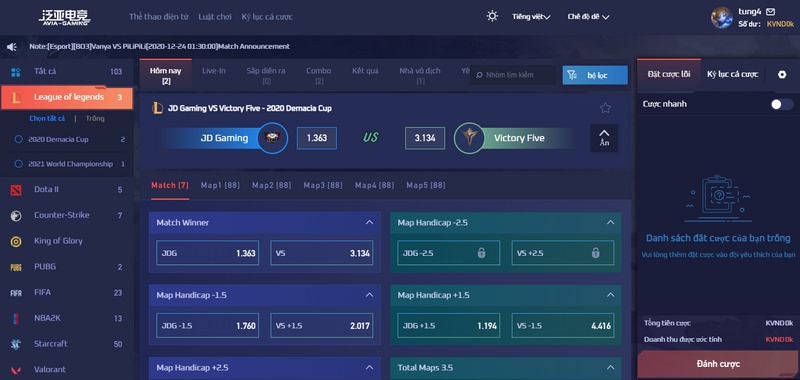Select the PUBG game icon
The image size is (800, 380).
[16, 267]
